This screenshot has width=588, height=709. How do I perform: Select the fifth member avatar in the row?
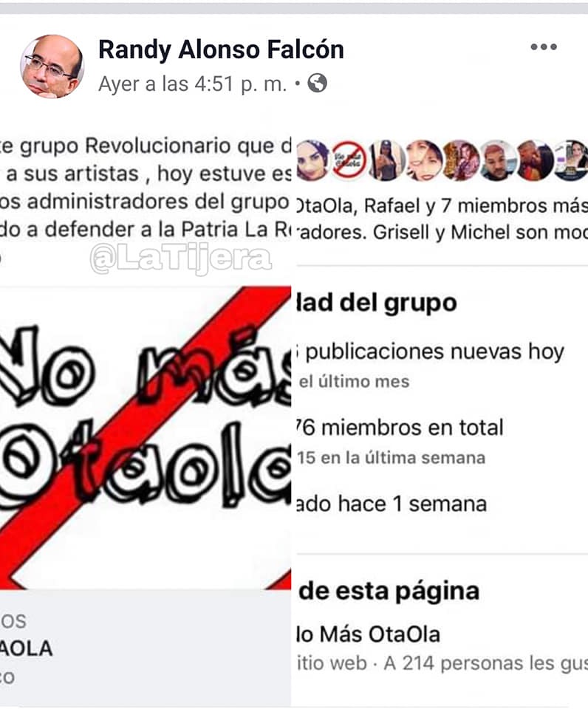tap(460, 160)
